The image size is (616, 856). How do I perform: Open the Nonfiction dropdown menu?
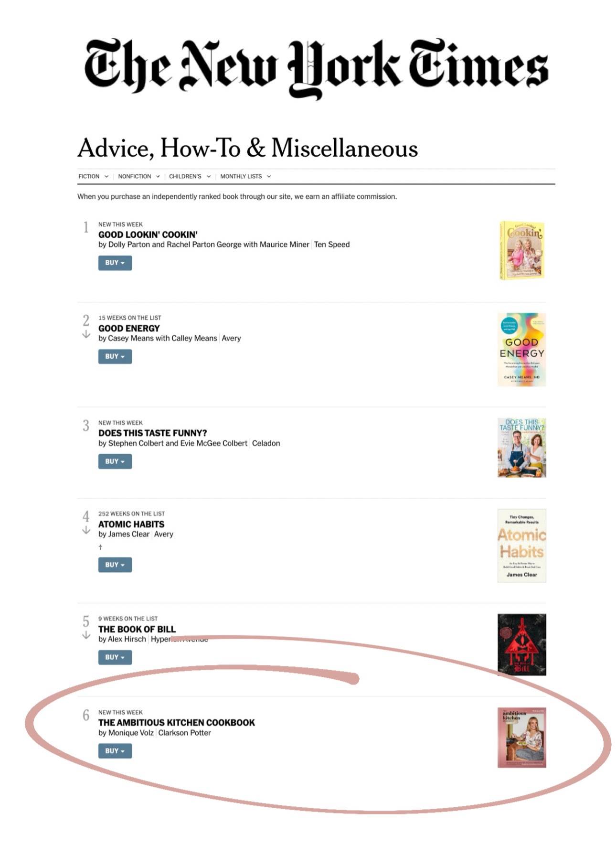138,176
